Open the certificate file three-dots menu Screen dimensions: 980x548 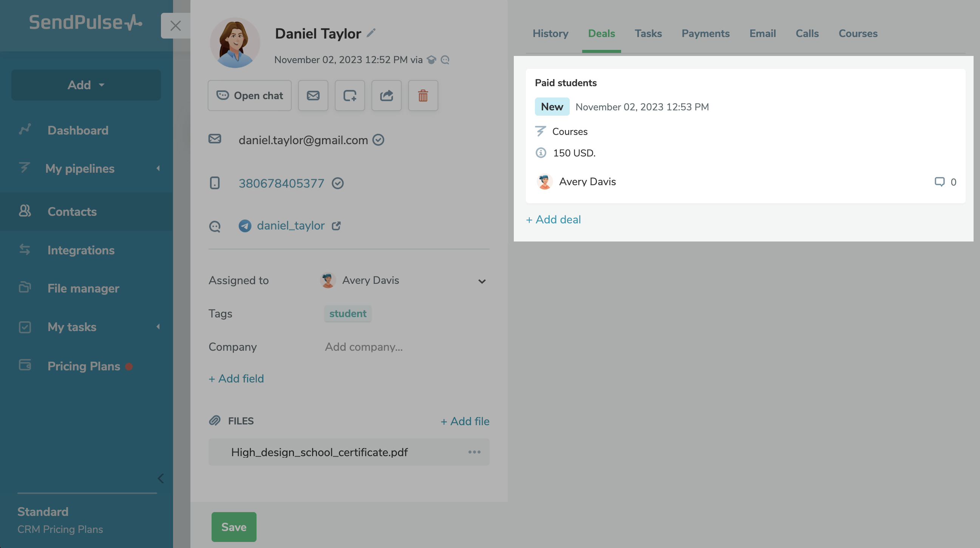(x=474, y=452)
